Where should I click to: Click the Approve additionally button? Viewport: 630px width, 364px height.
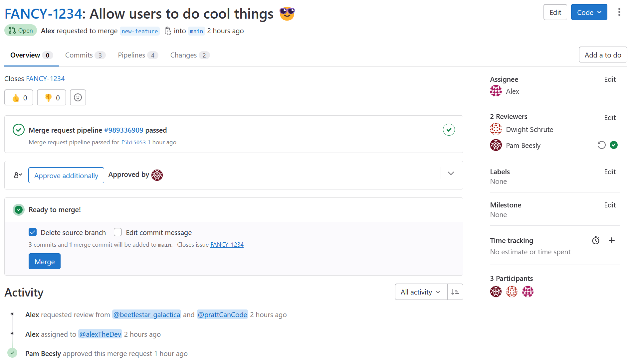[x=66, y=175]
